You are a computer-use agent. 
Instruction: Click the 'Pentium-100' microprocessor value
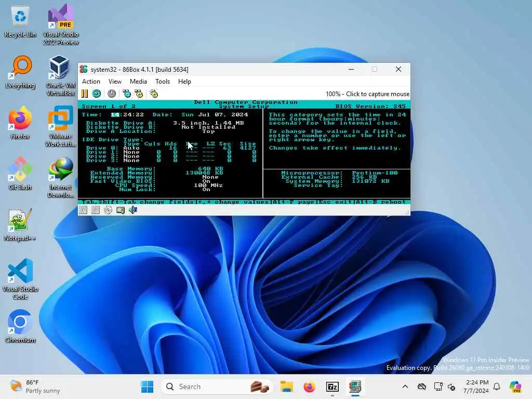point(375,172)
